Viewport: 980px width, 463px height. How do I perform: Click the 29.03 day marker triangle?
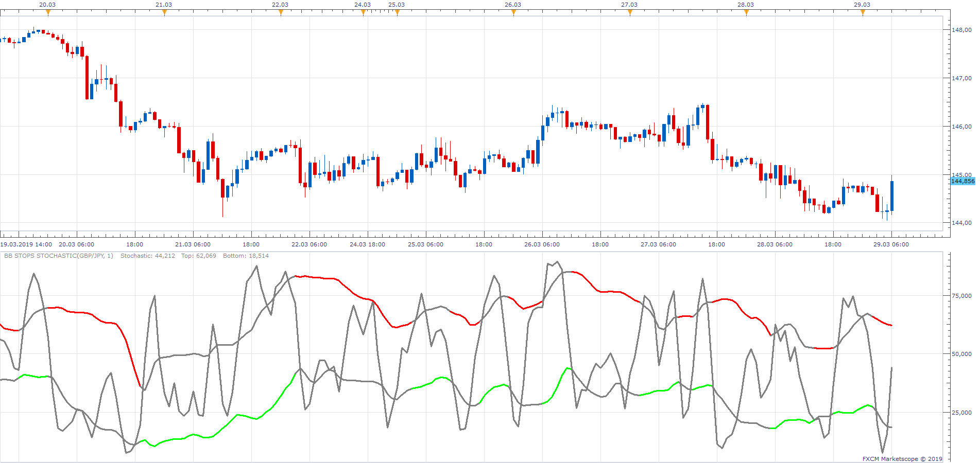863,13
